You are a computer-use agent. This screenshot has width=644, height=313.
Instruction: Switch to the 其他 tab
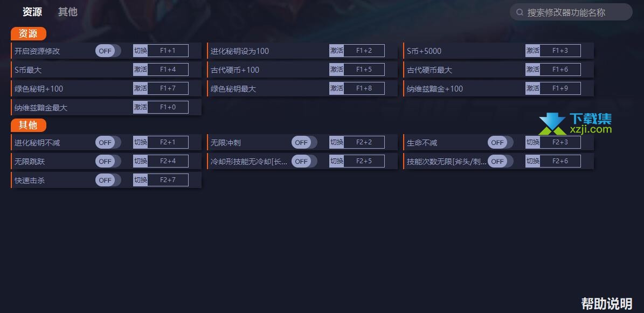(68, 12)
